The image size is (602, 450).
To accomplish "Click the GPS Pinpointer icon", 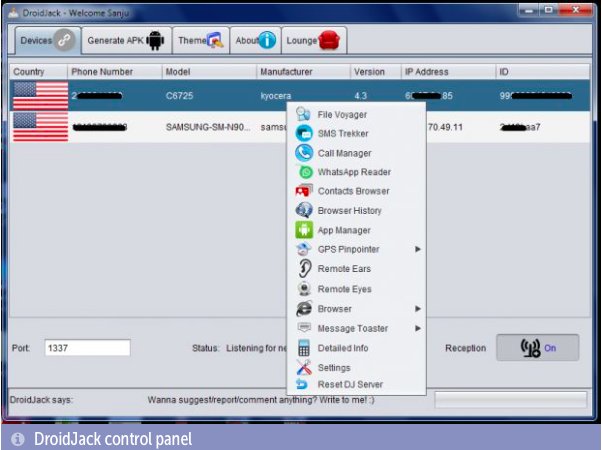I will point(303,249).
